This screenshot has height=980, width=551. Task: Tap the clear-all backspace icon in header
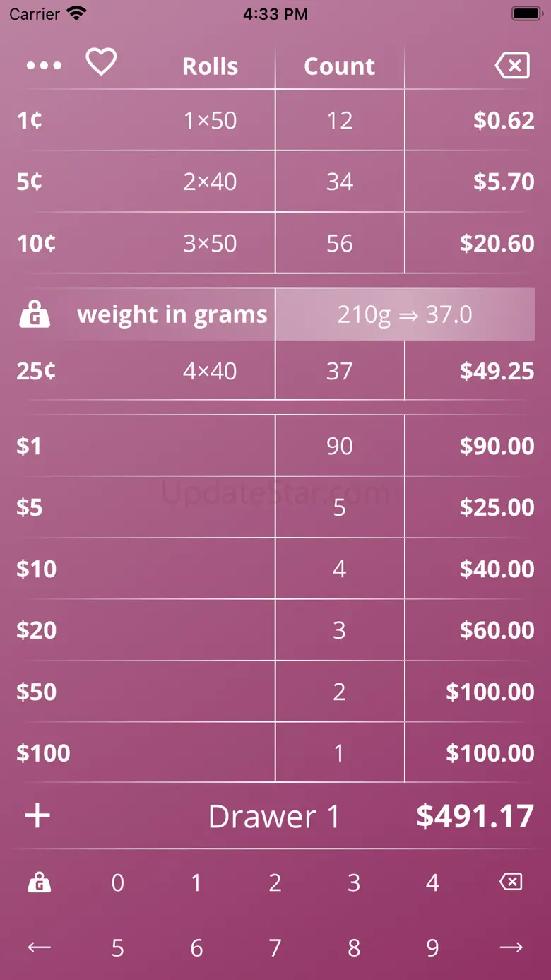[x=512, y=66]
